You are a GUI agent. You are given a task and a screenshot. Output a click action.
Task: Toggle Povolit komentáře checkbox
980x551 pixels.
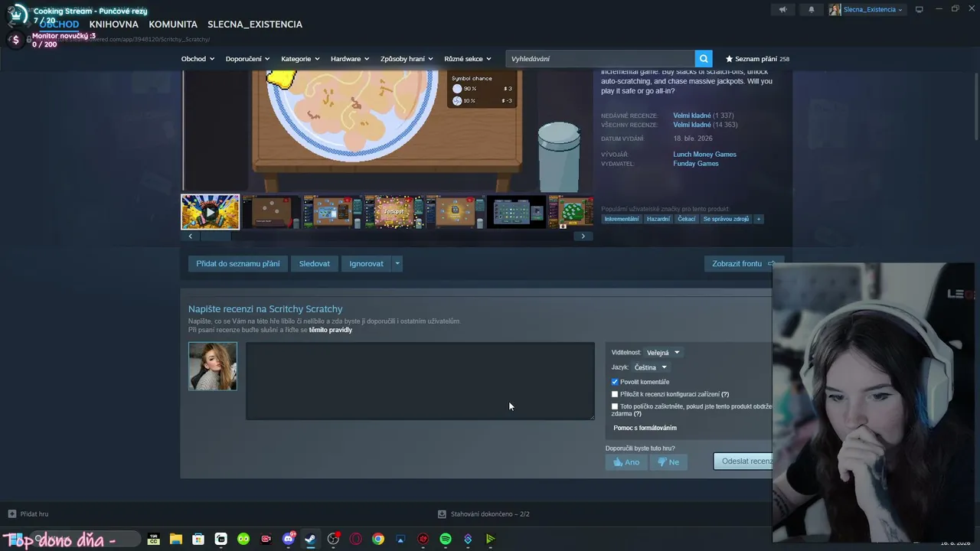coord(615,382)
